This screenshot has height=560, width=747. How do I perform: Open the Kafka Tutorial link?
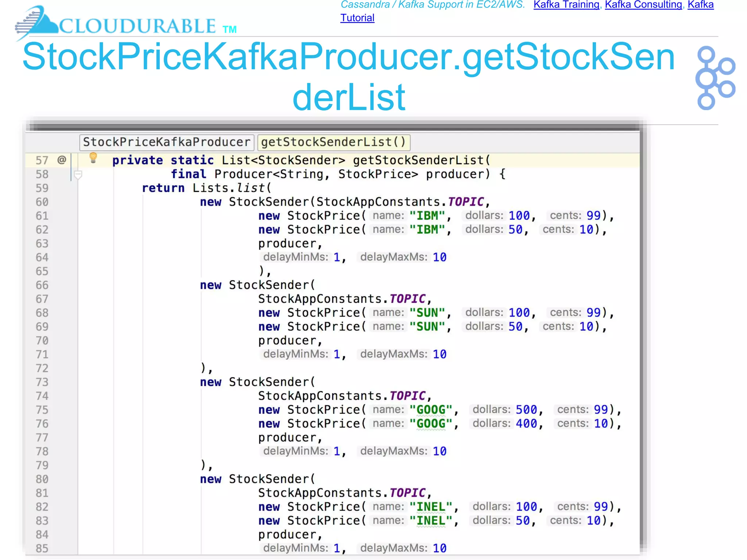tap(357, 17)
